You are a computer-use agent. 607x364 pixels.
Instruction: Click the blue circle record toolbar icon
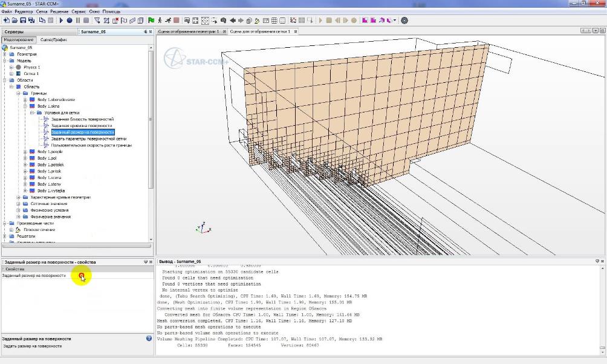coord(70,20)
